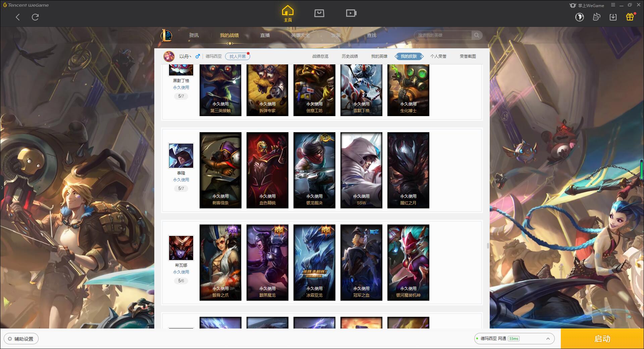This screenshot has height=349, width=644.
Task: Open the 查找 tab
Action: (372, 35)
